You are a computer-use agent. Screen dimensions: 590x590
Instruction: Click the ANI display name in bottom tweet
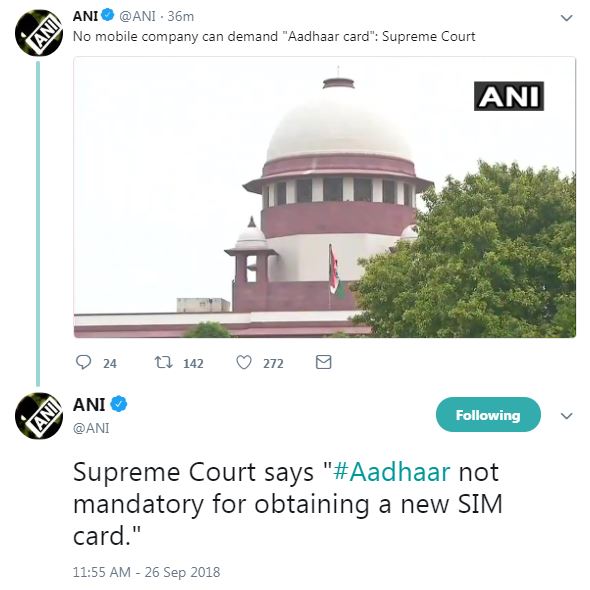[89, 405]
